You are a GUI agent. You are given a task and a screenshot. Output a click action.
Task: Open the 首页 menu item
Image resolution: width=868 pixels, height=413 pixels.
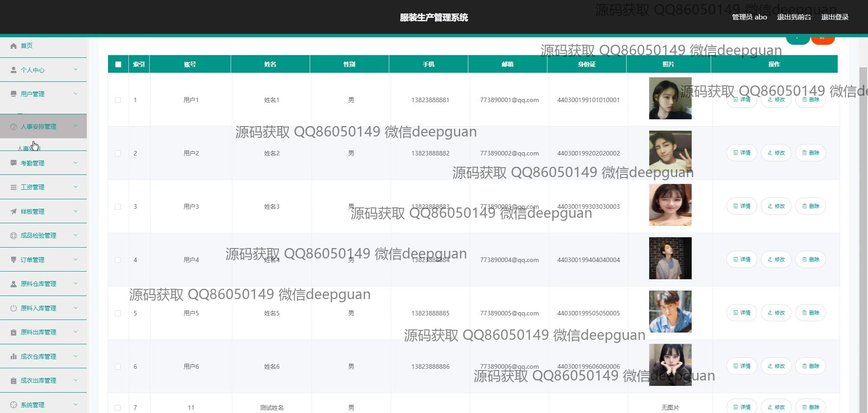coord(43,46)
